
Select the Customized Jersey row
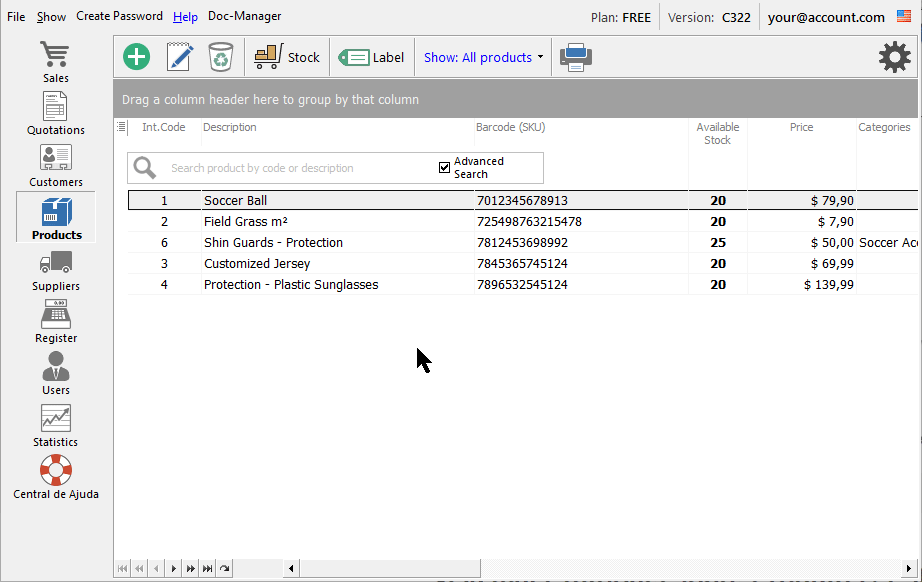point(523,263)
